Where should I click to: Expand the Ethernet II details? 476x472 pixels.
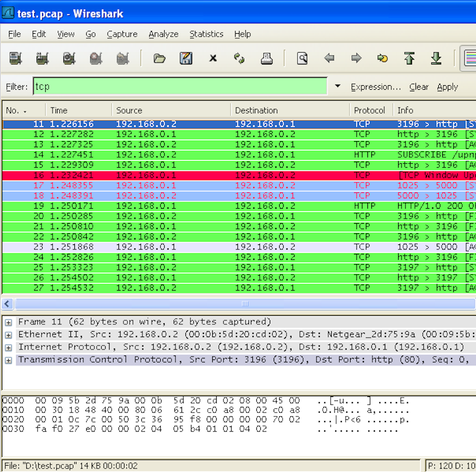(x=8, y=335)
